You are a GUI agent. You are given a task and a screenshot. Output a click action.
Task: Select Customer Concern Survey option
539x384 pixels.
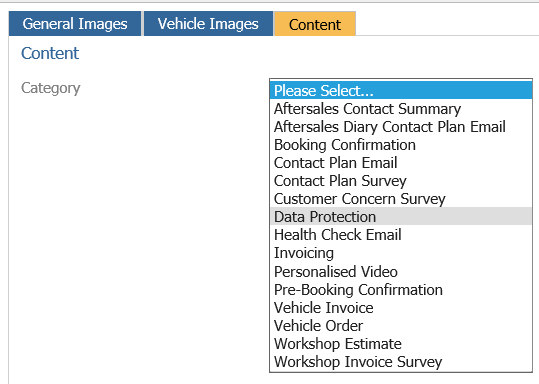(x=401, y=199)
